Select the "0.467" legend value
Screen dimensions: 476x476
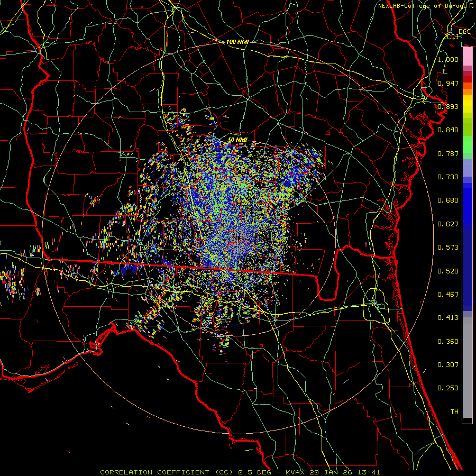[448, 295]
